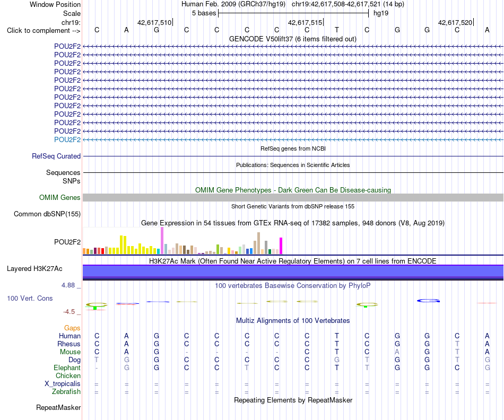This screenshot has height=420, width=504.
Task: Click the 'Window Position' label
Action: click(55, 4)
